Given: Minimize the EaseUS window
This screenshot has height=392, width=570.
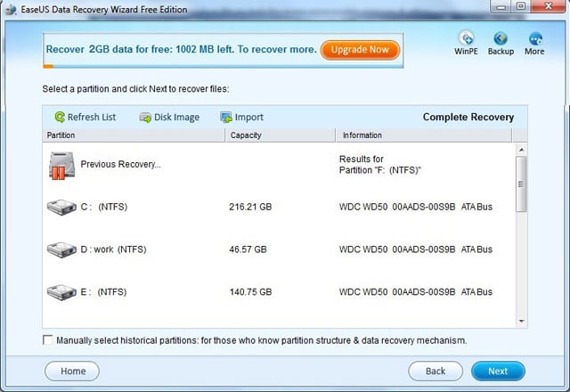Looking at the screenshot, I should coord(501,6).
